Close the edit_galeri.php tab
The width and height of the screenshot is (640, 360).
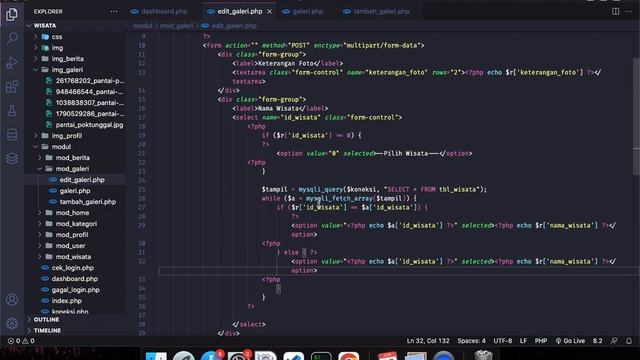coord(269,11)
